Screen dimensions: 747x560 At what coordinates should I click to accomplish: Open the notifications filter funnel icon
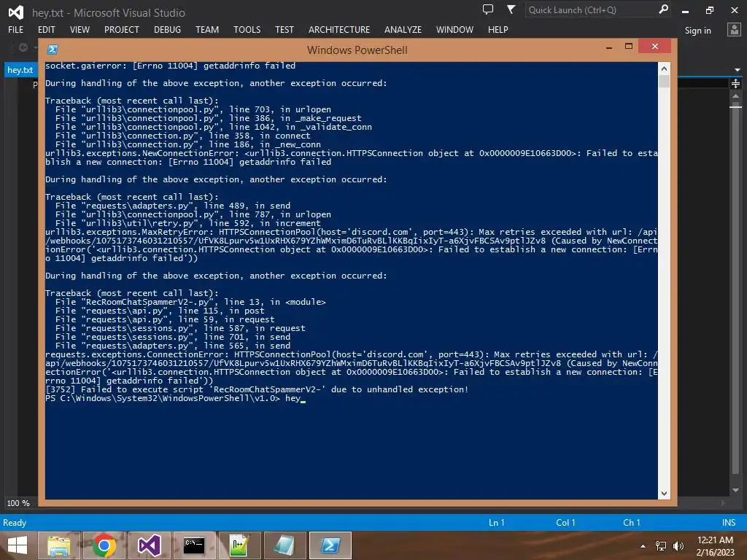511,9
